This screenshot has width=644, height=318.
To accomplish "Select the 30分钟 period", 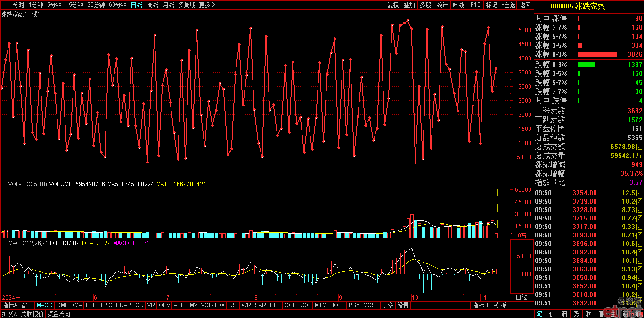I will (96, 5).
